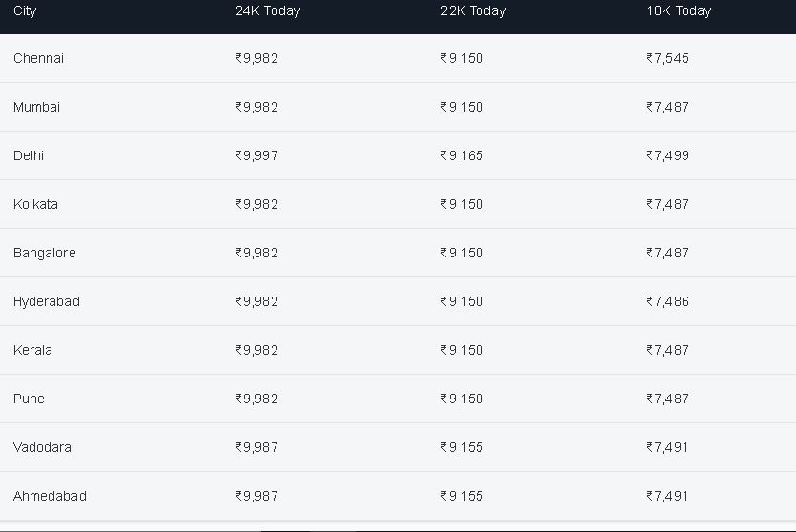Select Ahmedabad's 22K price ₹9,155
This screenshot has width=796, height=532.
462,496
